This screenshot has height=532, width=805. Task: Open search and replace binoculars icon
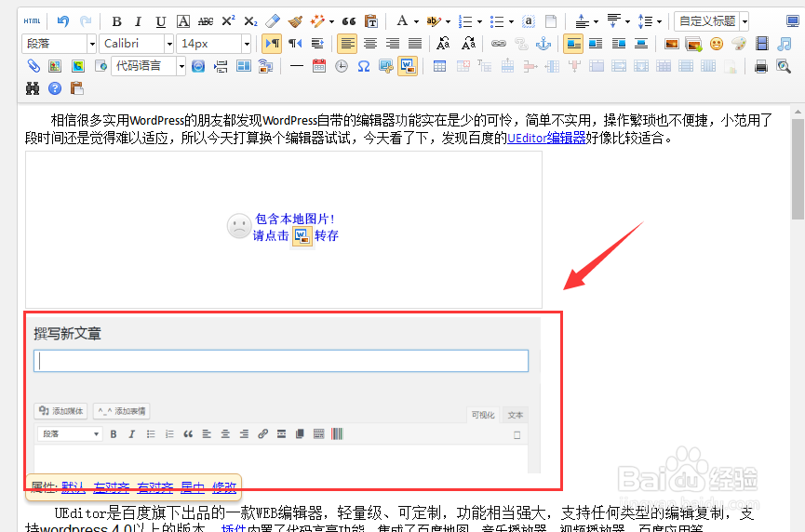click(33, 88)
